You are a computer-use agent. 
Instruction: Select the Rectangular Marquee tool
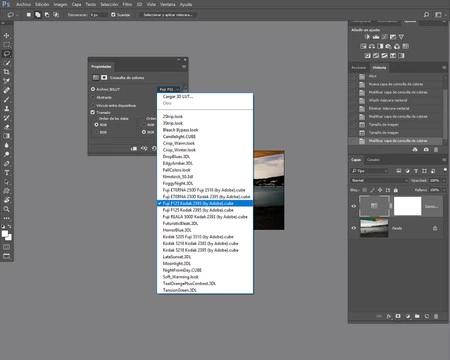coord(6,45)
